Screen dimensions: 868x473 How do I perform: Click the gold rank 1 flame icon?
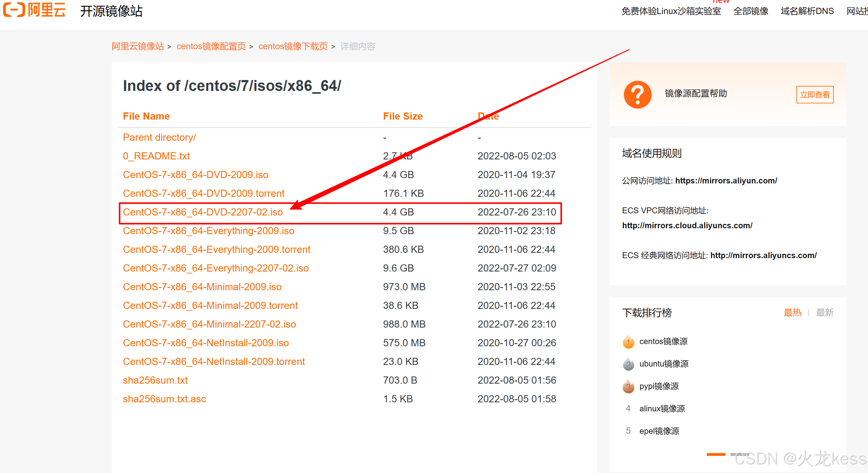point(628,342)
